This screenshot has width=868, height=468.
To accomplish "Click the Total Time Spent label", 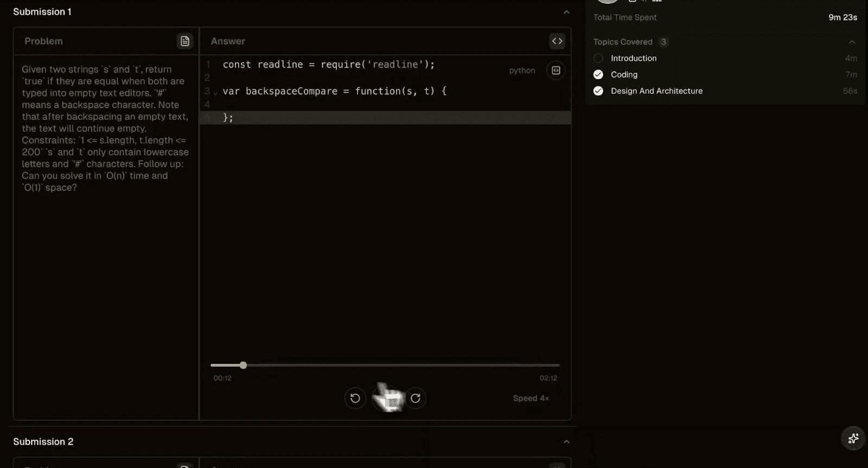I will click(x=625, y=17).
